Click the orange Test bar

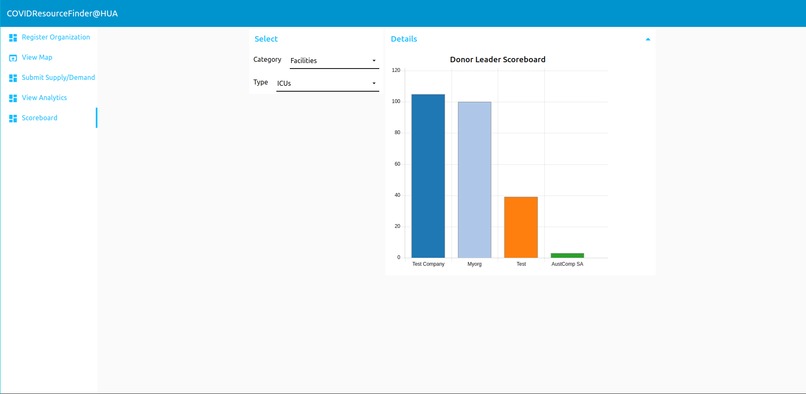(x=521, y=227)
